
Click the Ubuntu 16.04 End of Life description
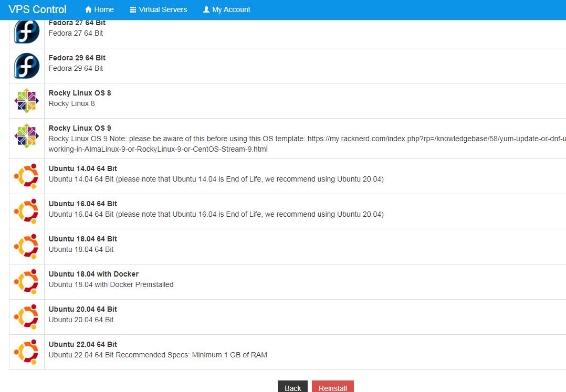pos(216,214)
